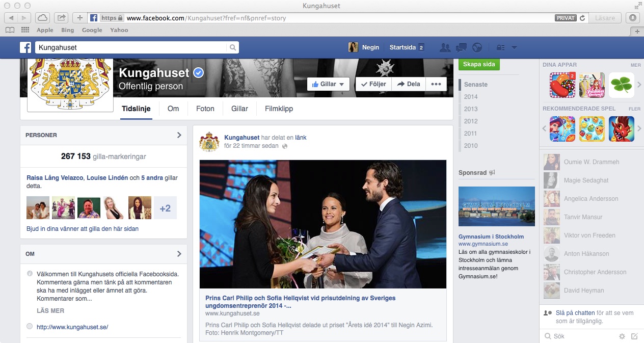
Task: Open the messages icon
Action: pos(461,47)
